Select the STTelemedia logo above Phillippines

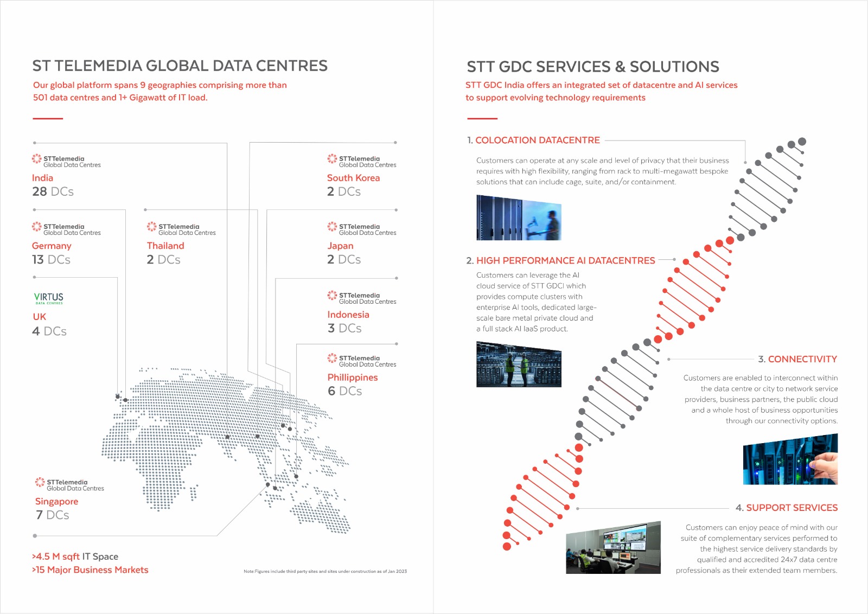pos(362,361)
